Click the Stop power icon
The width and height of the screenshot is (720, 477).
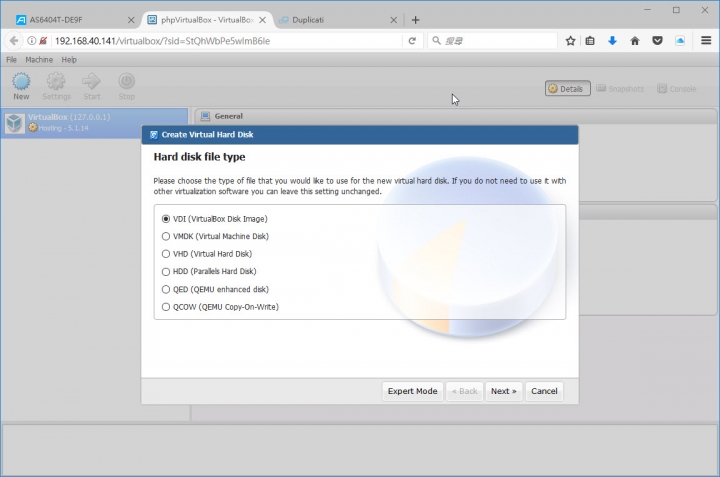click(126, 81)
